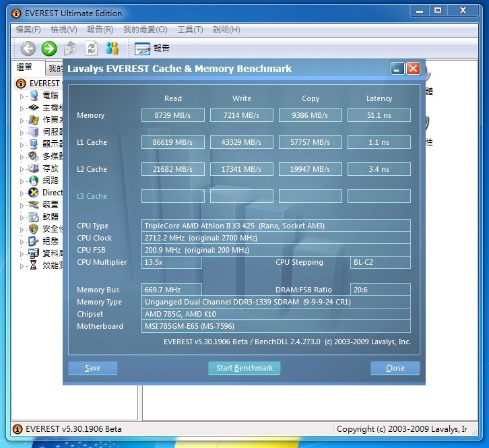Click the 報告 report toolbar icon

click(x=143, y=49)
